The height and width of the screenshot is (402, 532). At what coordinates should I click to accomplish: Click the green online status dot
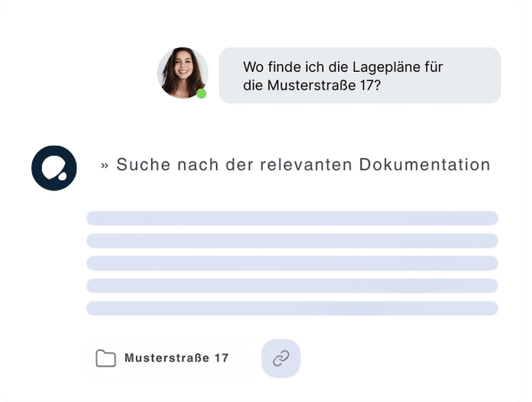pos(202,94)
